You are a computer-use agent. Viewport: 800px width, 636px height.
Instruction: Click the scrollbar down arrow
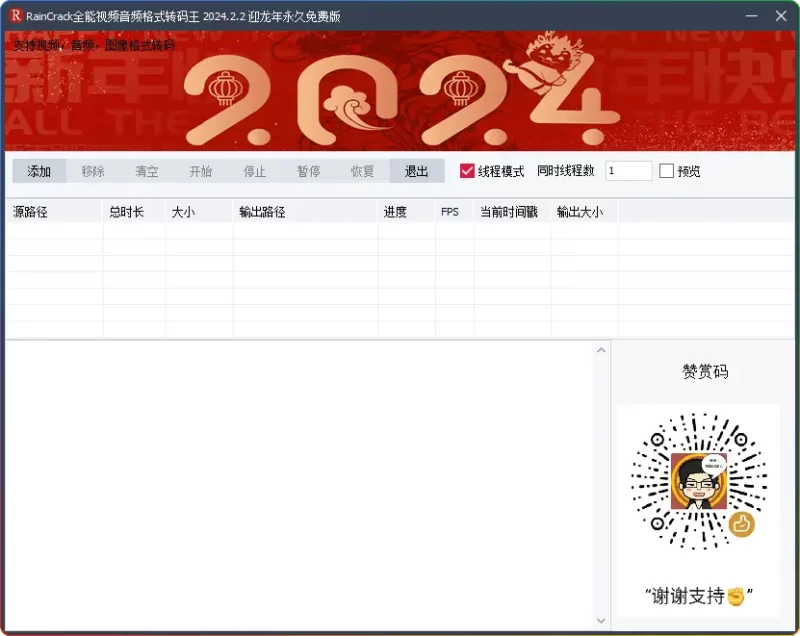coord(602,620)
